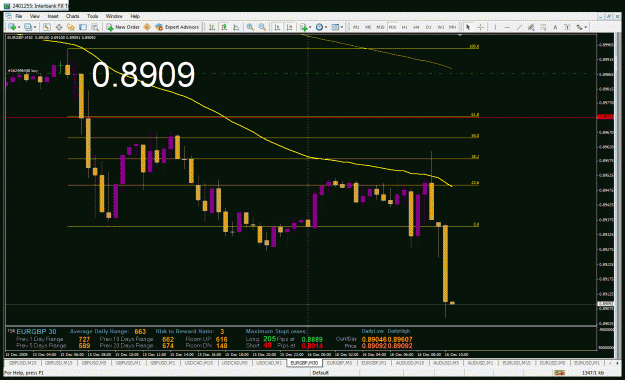Click the connection status bars indicator

tap(559, 372)
